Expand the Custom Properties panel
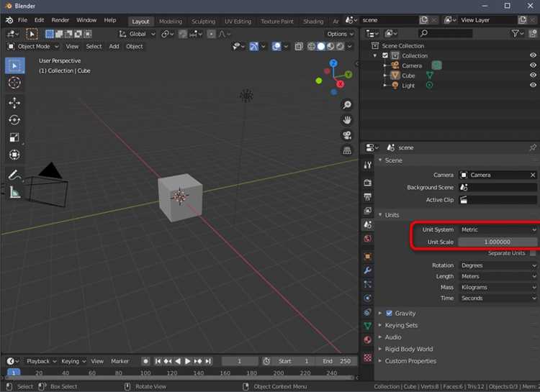 tap(410, 361)
